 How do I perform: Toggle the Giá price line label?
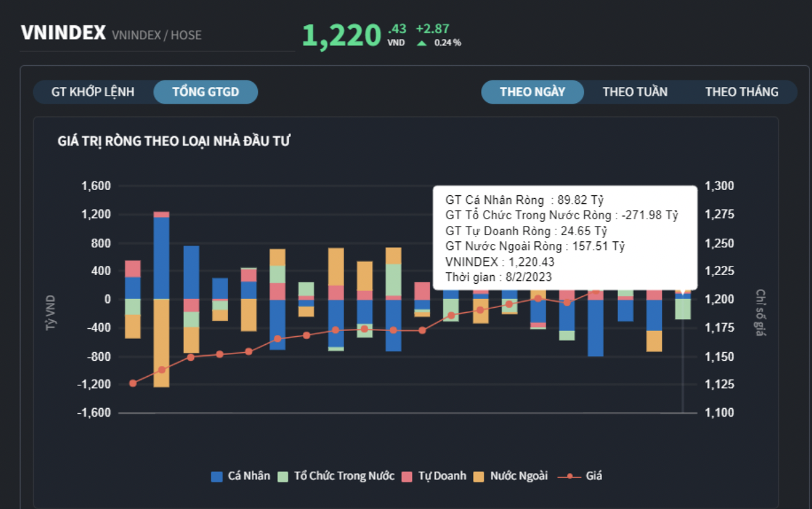coord(594,476)
